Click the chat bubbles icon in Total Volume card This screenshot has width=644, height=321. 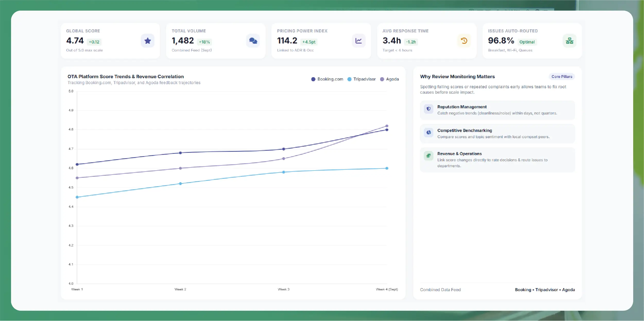[x=253, y=41]
